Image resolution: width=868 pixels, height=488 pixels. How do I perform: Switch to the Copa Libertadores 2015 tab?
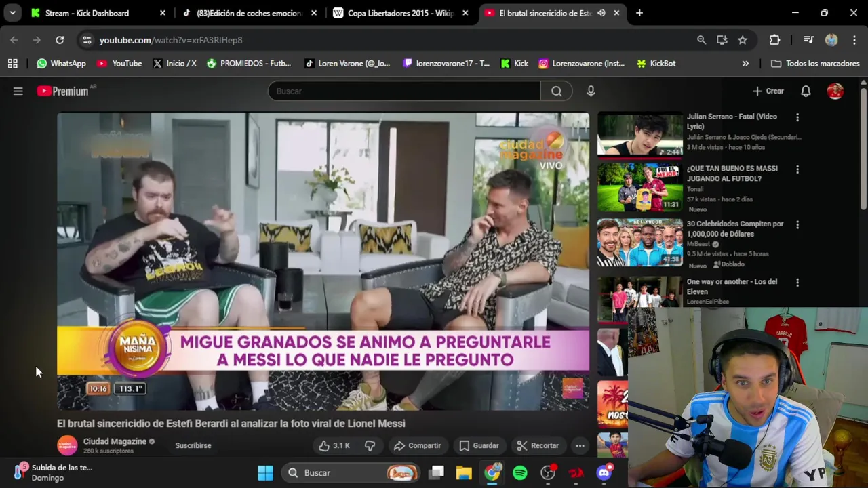coord(400,13)
